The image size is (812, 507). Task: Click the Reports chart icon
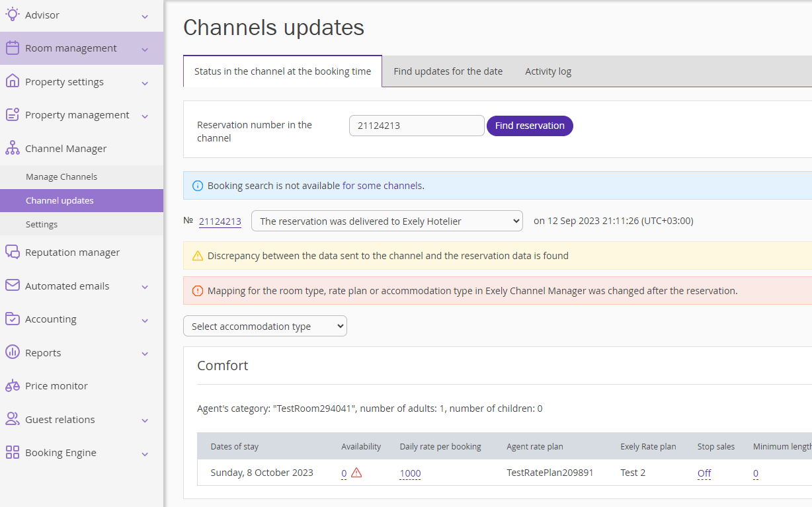12,352
